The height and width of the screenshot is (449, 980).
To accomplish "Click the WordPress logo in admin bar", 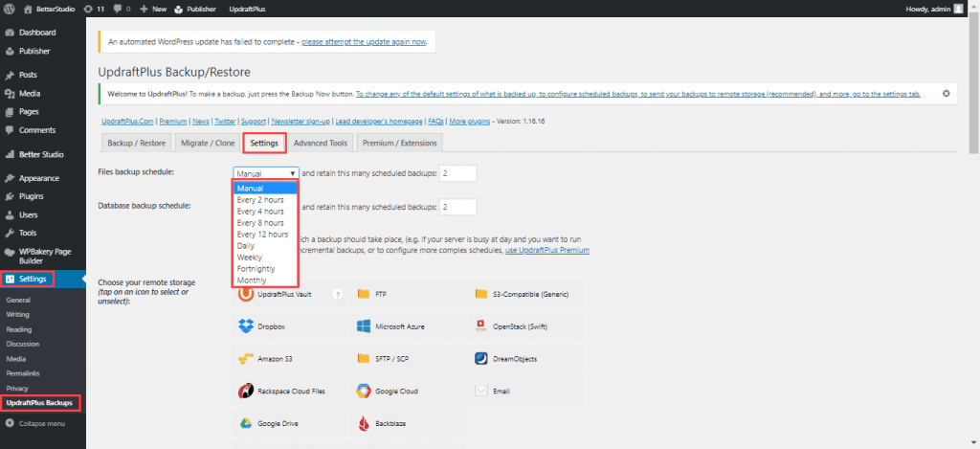I will [x=10, y=10].
